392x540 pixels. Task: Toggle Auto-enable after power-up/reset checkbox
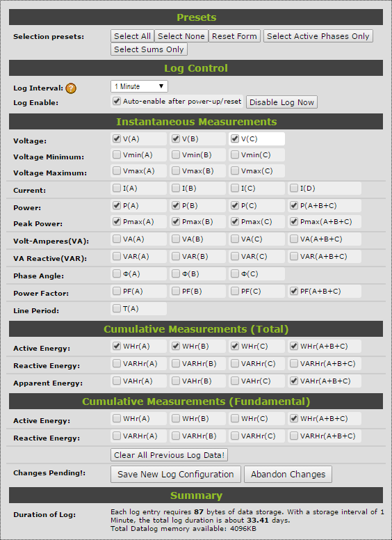tap(117, 101)
